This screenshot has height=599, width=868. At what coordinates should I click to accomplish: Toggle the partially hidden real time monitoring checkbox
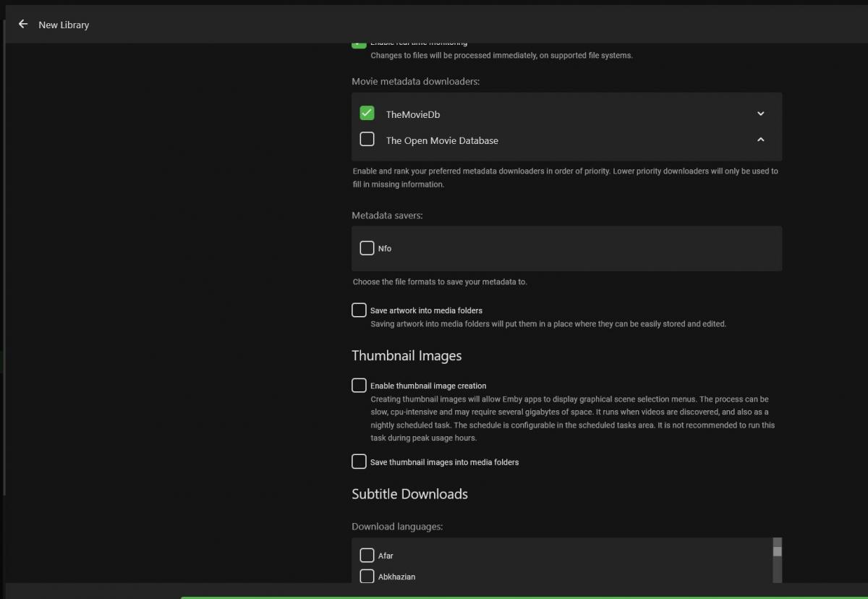point(359,45)
